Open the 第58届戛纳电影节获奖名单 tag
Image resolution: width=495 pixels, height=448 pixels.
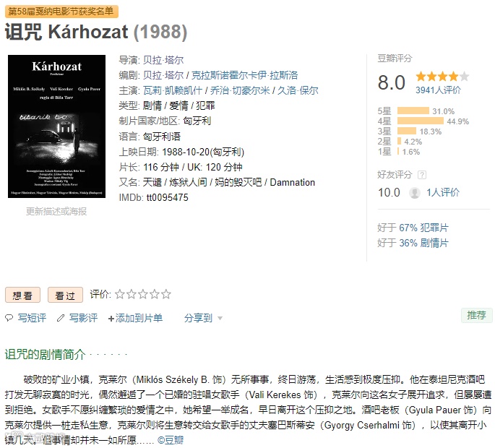click(x=61, y=12)
